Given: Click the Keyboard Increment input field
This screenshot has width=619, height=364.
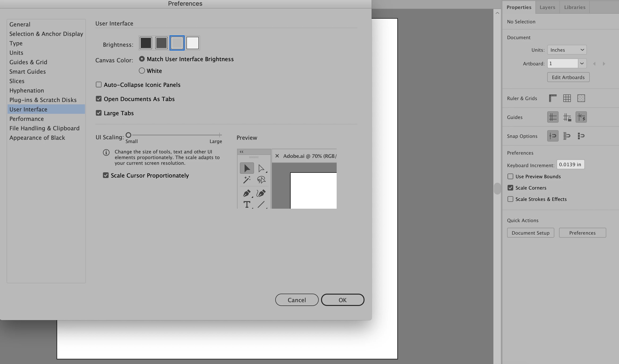Looking at the screenshot, I should click(570, 165).
